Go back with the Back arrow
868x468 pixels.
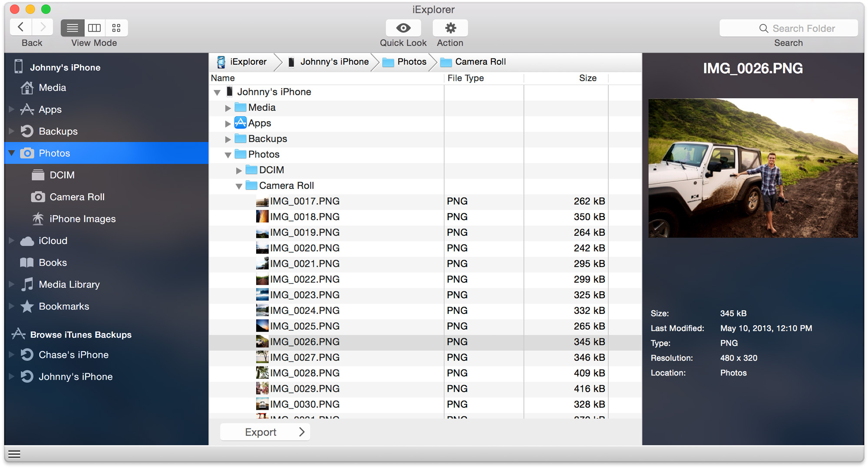click(x=21, y=28)
